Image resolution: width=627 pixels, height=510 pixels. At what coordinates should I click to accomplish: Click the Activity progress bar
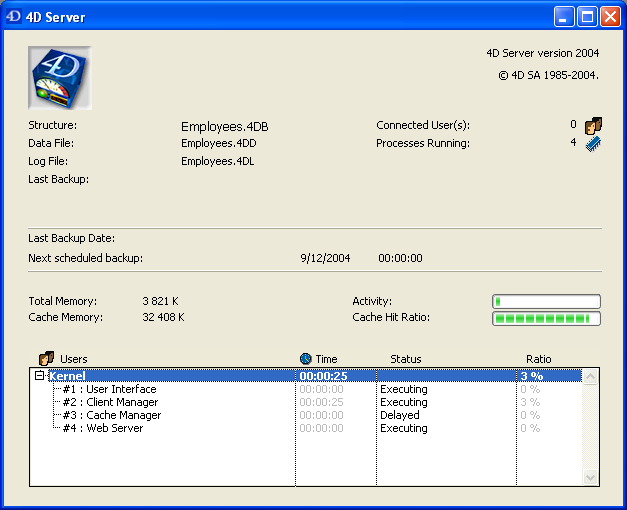coord(546,301)
